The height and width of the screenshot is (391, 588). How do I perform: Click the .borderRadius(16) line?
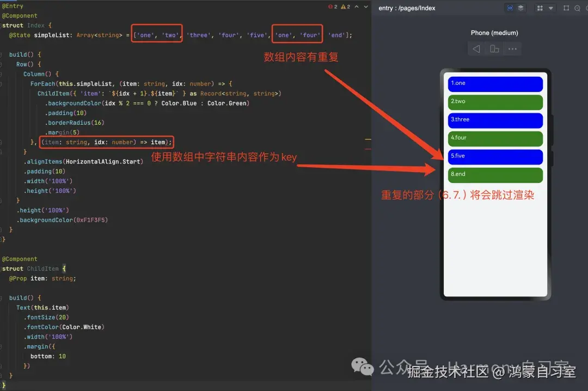[x=75, y=123]
